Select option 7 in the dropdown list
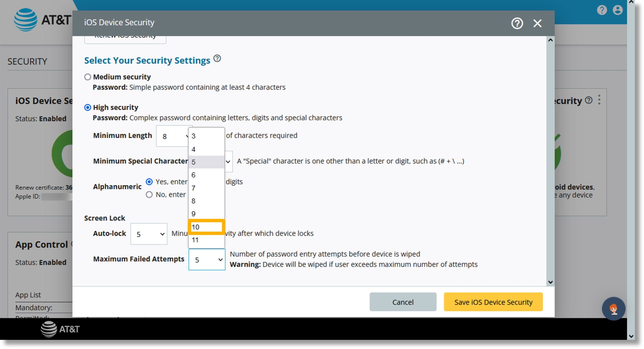Viewport: 644px width, 349px height. pyautogui.click(x=206, y=188)
